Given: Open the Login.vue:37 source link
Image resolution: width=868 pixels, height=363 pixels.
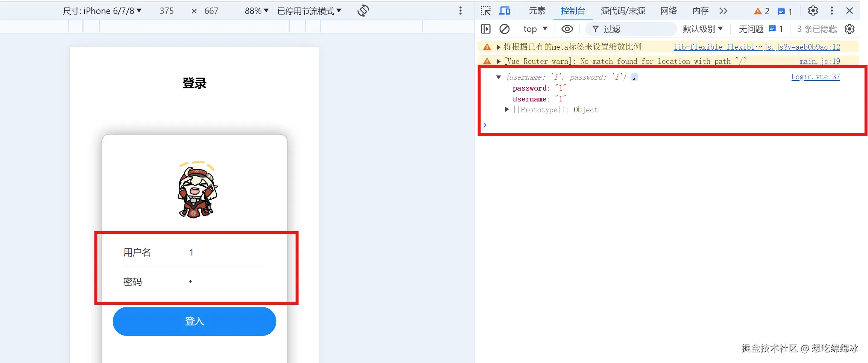Looking at the screenshot, I should (x=815, y=77).
